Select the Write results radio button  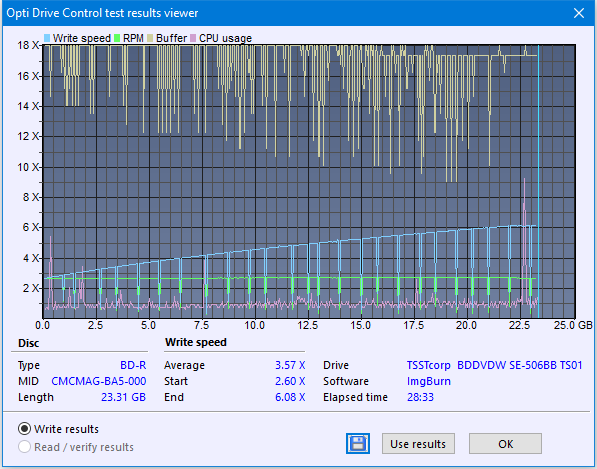(24, 429)
